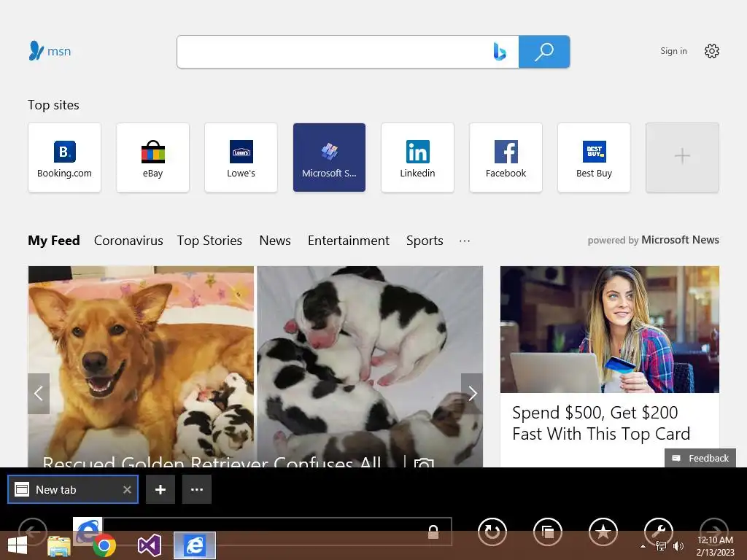
Task: Launch Google Chrome from the taskbar
Action: [x=104, y=545]
